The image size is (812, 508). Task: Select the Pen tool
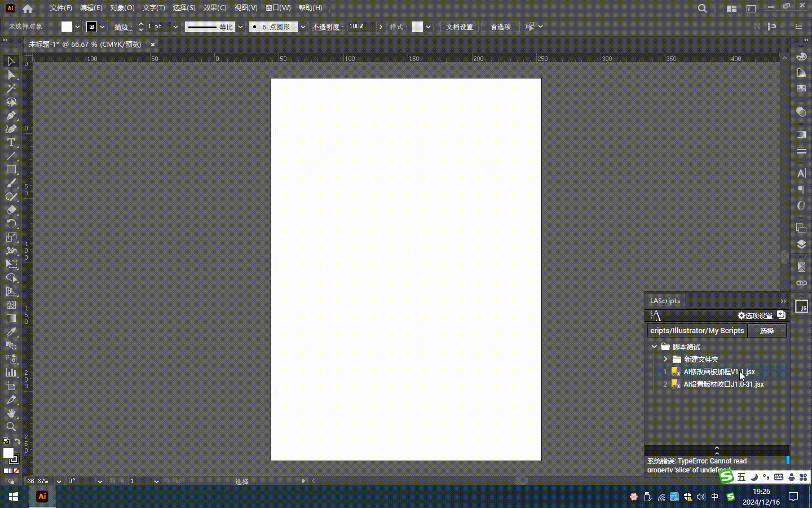coord(11,115)
